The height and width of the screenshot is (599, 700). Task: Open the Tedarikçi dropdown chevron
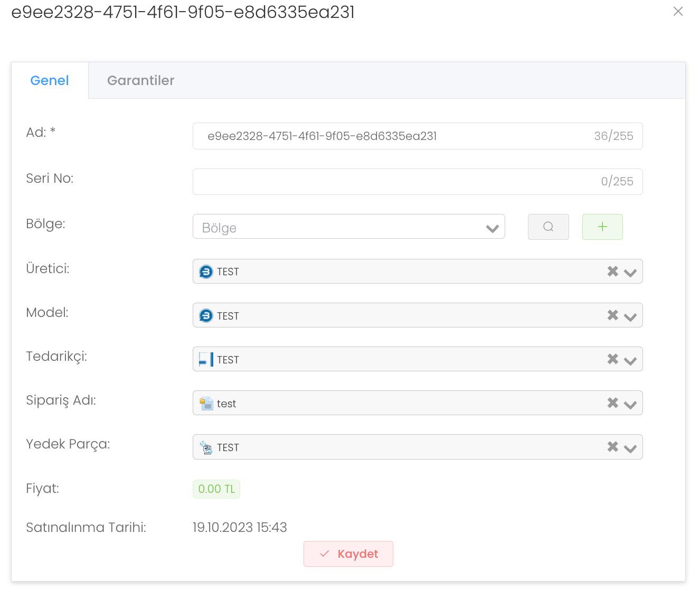coord(630,360)
